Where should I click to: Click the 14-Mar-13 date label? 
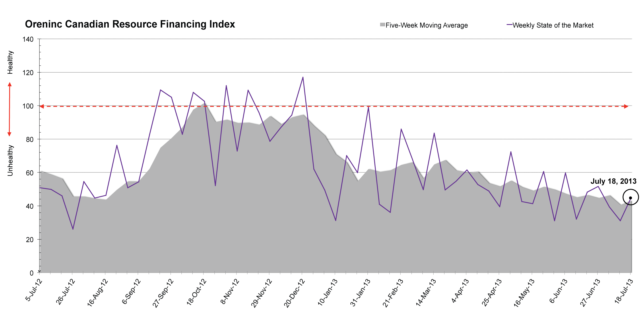pos(426,292)
